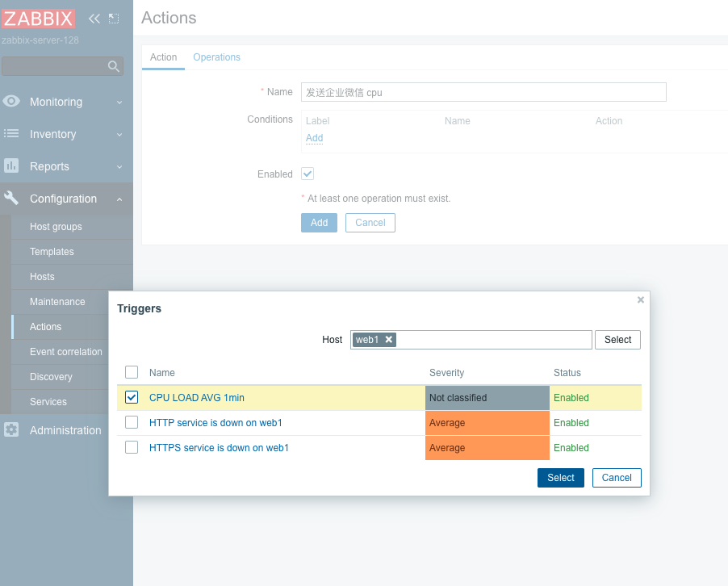Click the Administration gear icon
This screenshot has width=728, height=586.
click(x=11, y=430)
